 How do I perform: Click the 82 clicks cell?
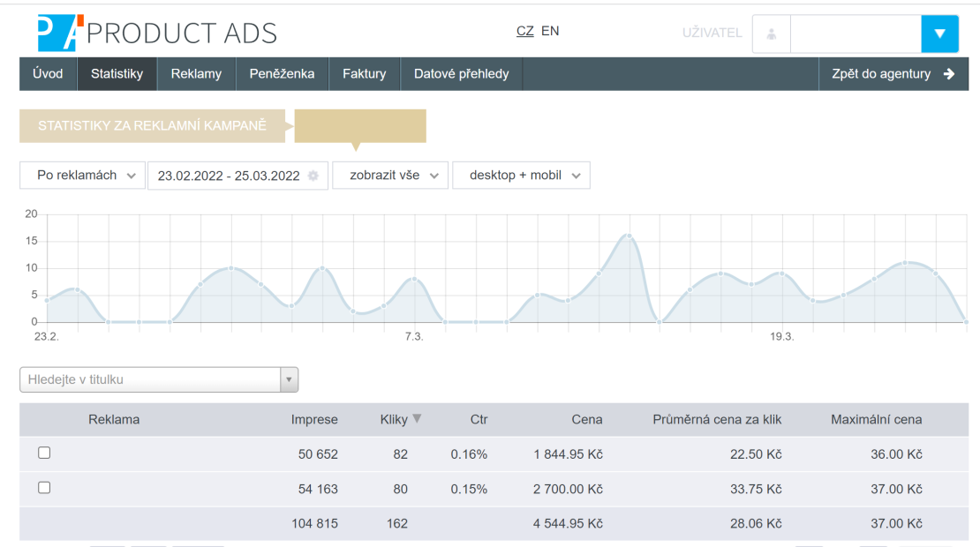pyautogui.click(x=401, y=454)
